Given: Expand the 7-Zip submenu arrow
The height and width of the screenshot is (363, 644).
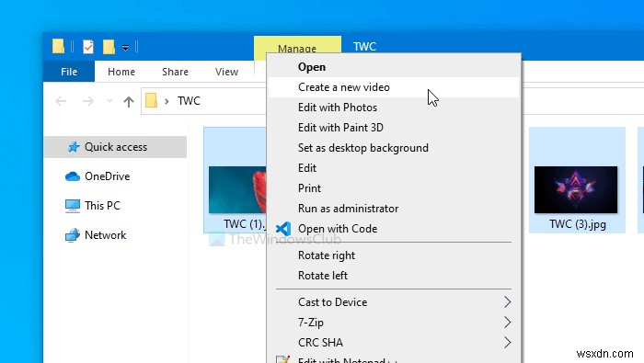Looking at the screenshot, I should [508, 323].
